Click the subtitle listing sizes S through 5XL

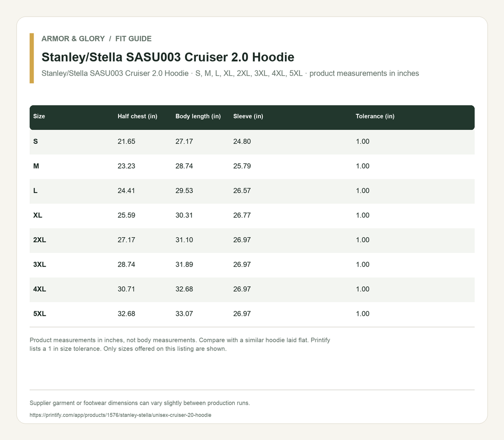pyautogui.click(x=230, y=73)
